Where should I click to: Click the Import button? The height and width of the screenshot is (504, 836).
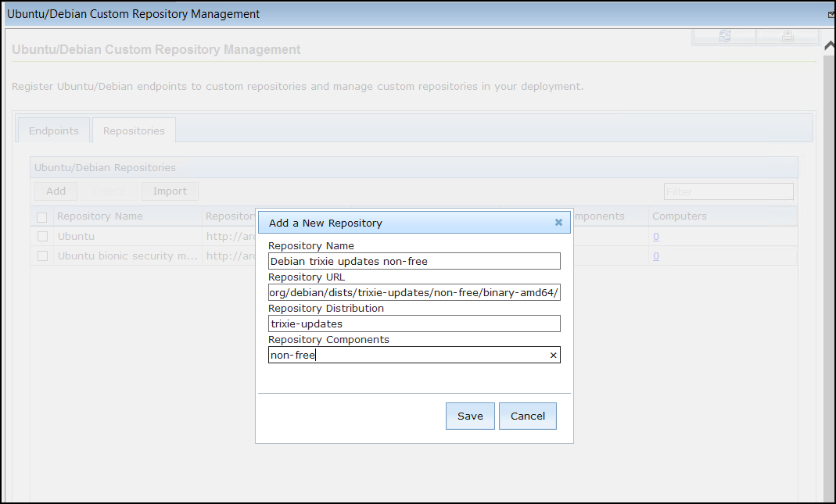[170, 191]
